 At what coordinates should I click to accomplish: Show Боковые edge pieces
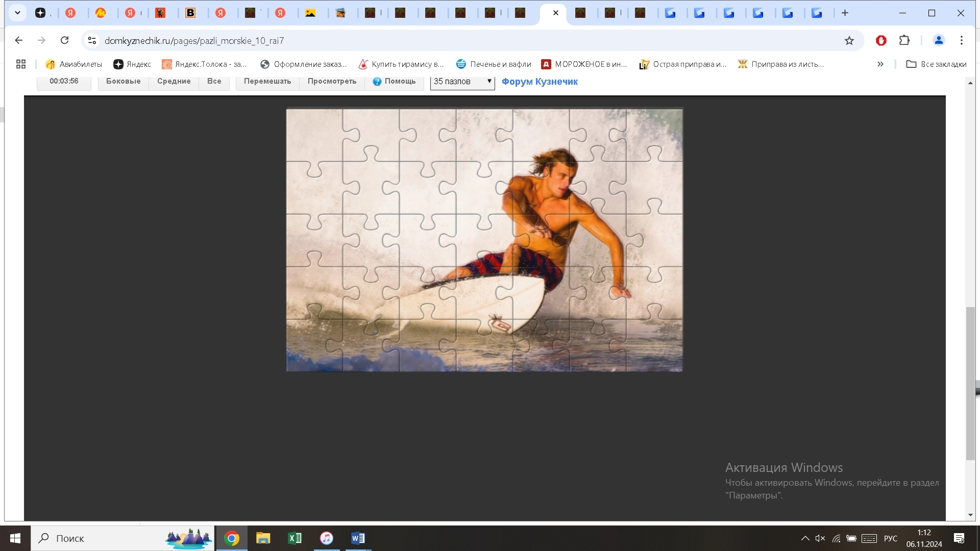point(123,81)
